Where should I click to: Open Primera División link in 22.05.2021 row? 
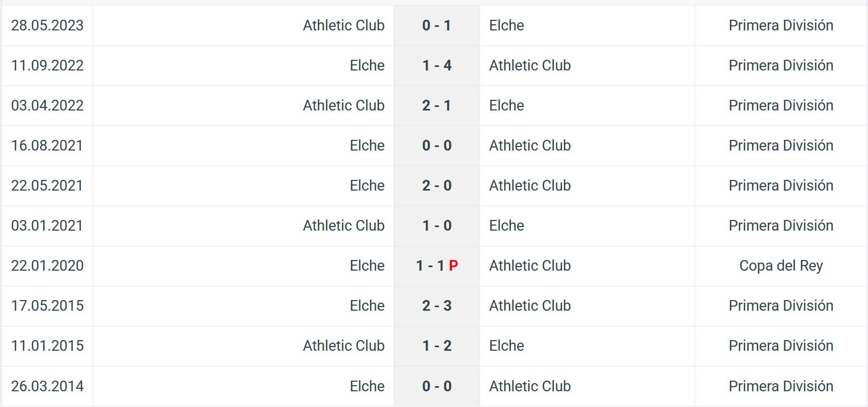click(x=781, y=186)
